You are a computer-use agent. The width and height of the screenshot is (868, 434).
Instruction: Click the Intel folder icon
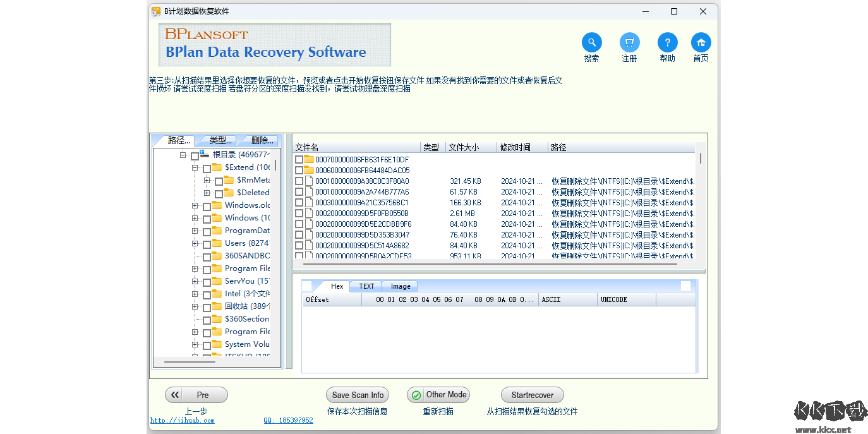click(217, 293)
